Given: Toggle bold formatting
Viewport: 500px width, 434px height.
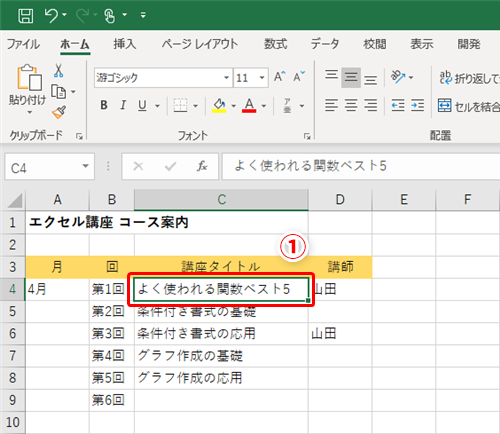Looking at the screenshot, I should 104,105.
